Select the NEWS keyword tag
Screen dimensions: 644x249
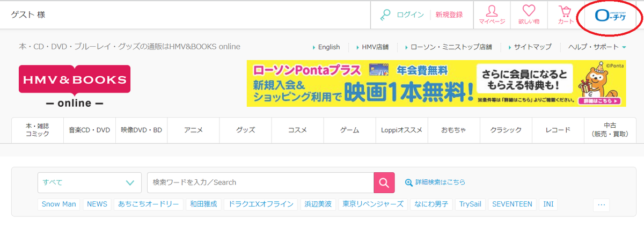point(97,204)
